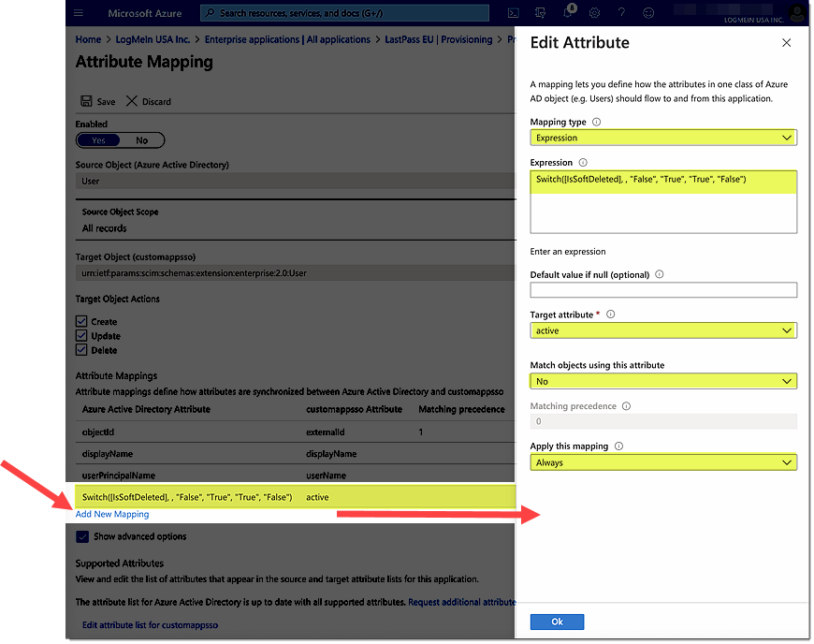Show info for Matching precedence
Screen dimensions: 814x644
(x=626, y=406)
